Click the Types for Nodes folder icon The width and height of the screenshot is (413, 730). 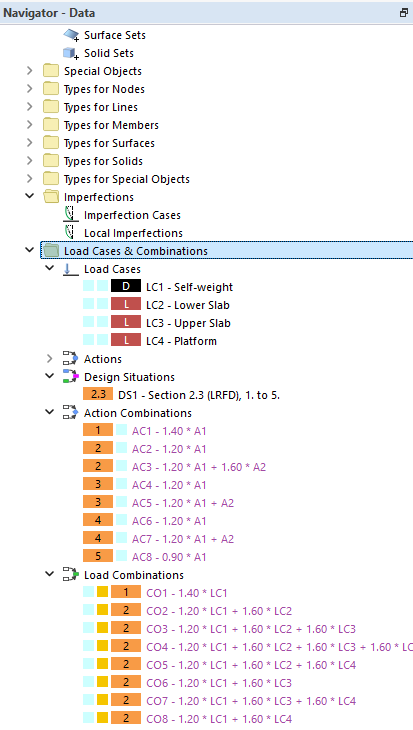pos(51,89)
